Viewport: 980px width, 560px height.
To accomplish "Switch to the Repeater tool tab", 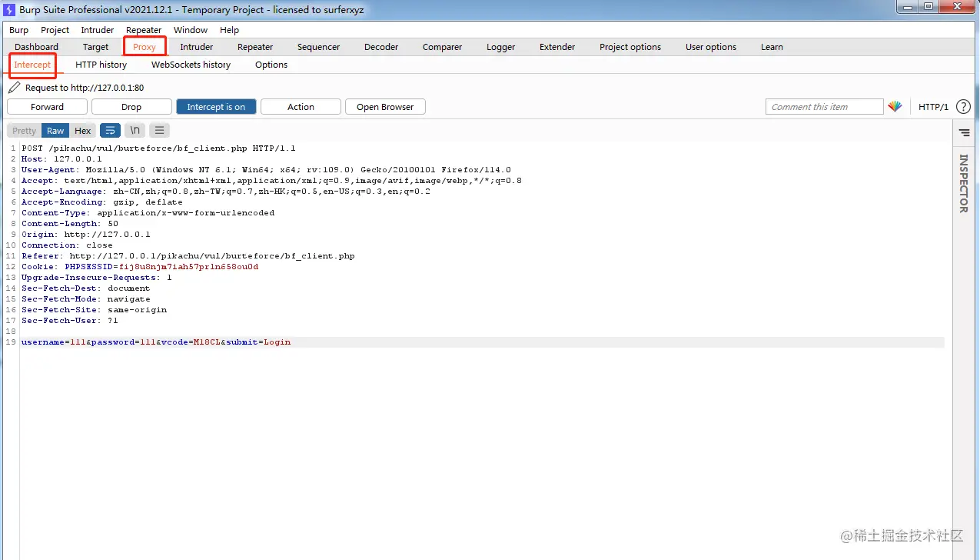I will coord(255,47).
